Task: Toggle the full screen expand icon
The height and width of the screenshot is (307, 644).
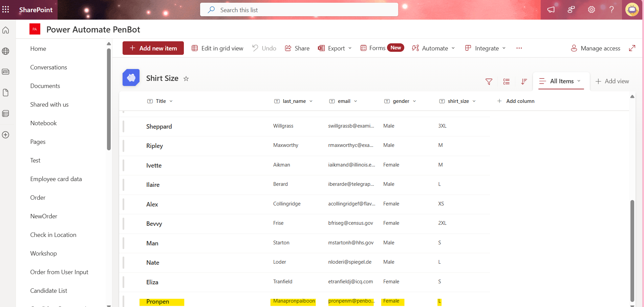Action: tap(632, 48)
